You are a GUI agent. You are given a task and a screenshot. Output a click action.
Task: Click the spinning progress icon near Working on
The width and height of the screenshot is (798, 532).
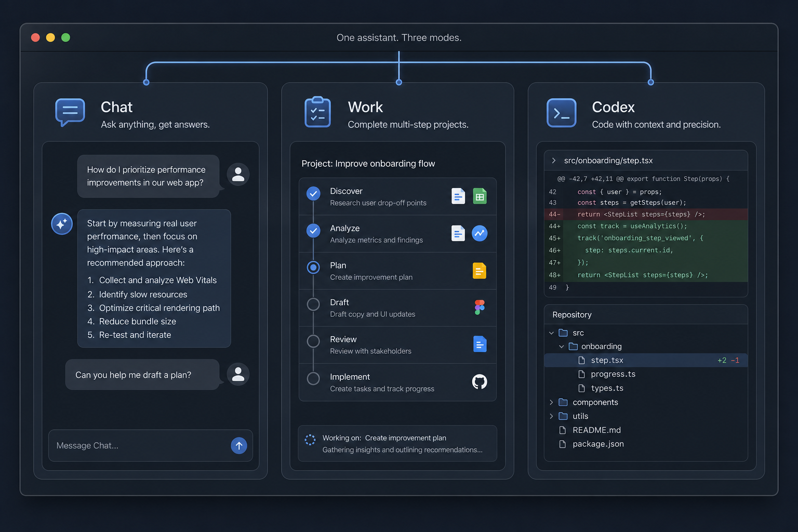[310, 440]
